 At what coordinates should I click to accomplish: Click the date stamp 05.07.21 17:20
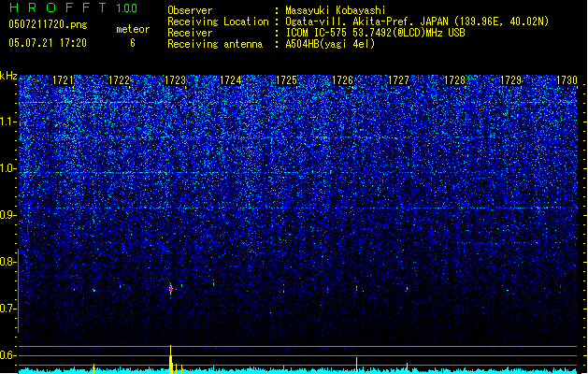pos(48,43)
